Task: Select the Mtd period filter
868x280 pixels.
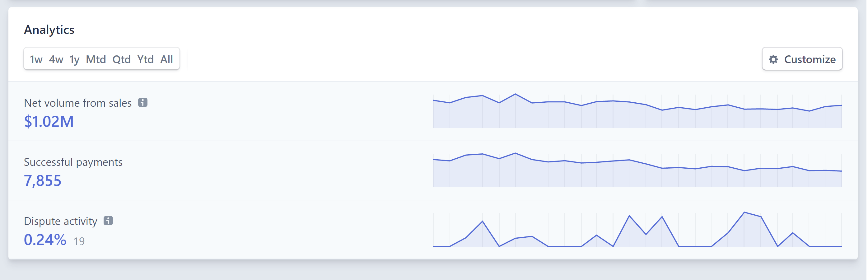Action: [96, 59]
